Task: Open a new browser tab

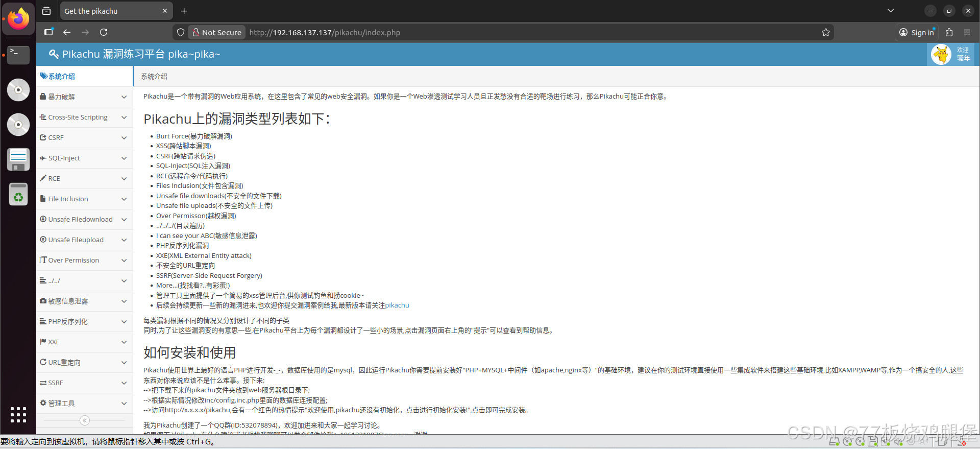Action: point(184,11)
